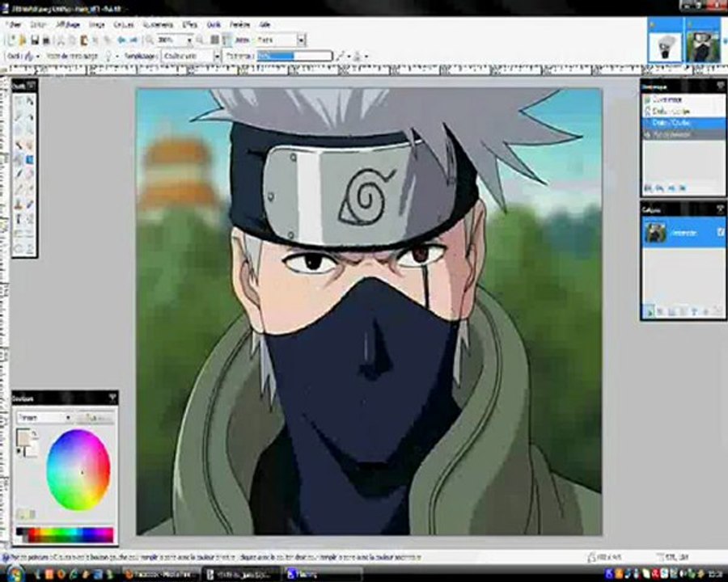The image size is (728, 582).
Task: Select the Paint Bucket tool in toolbox
Action: [19, 160]
